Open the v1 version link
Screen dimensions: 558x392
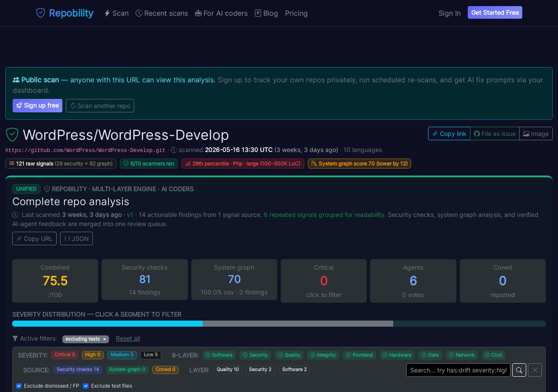point(130,215)
